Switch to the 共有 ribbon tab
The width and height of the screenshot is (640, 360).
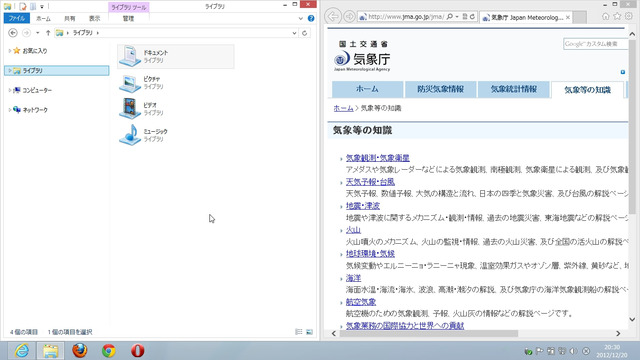[70, 18]
